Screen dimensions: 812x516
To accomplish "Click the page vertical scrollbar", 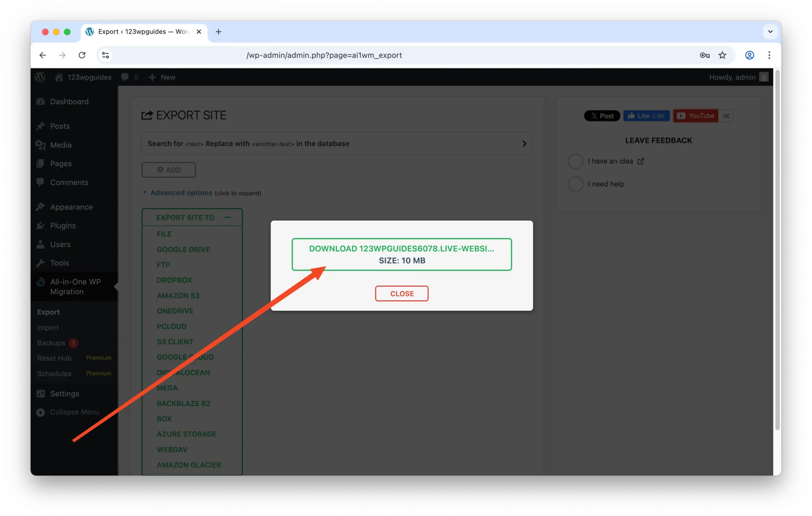I will pyautogui.click(x=777, y=249).
